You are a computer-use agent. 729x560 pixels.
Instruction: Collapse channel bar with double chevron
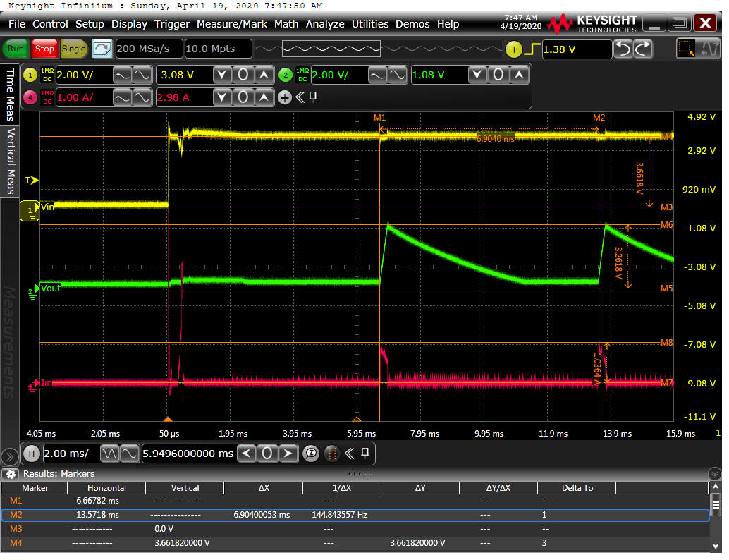point(300,97)
